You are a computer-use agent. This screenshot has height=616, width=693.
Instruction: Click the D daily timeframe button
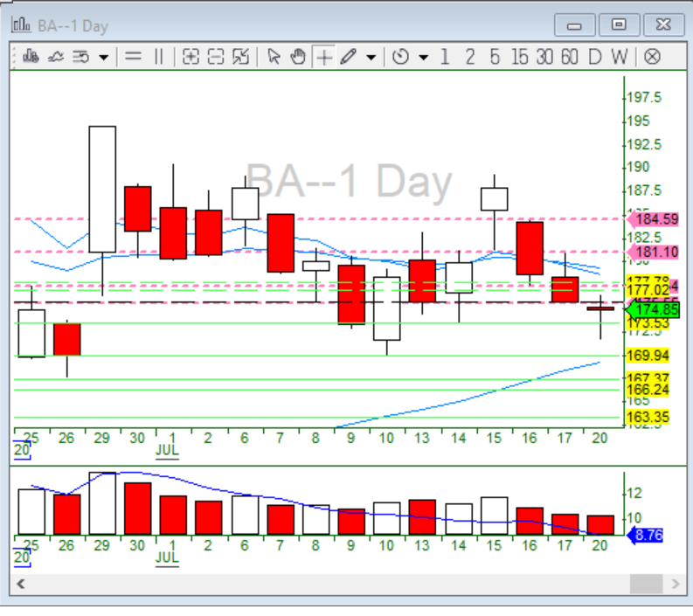pyautogui.click(x=595, y=57)
